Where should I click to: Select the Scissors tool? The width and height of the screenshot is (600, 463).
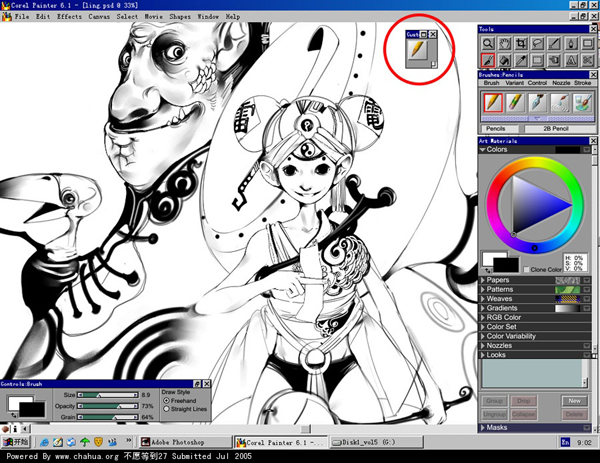tap(588, 60)
